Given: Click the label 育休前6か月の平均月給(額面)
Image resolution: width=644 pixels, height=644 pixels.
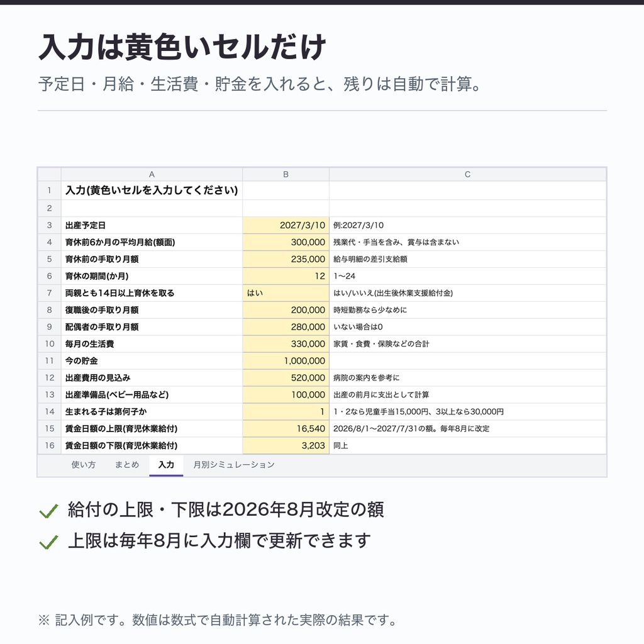Looking at the screenshot, I should click(120, 242).
